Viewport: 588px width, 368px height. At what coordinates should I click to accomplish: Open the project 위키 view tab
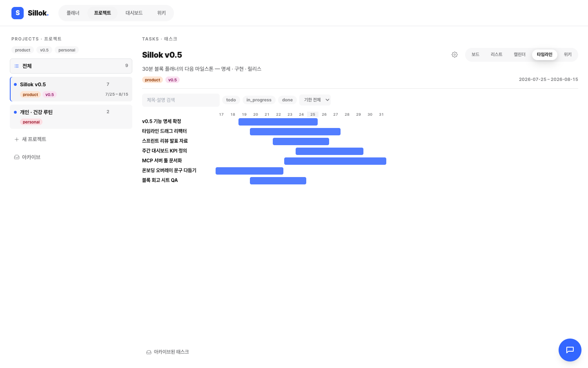coord(568,54)
